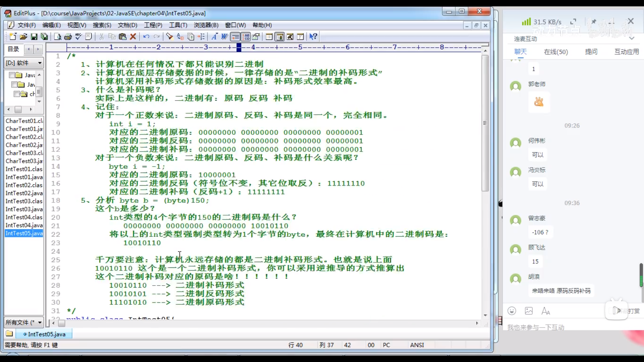Click the red X delete icon
644x362 pixels.
point(133,37)
